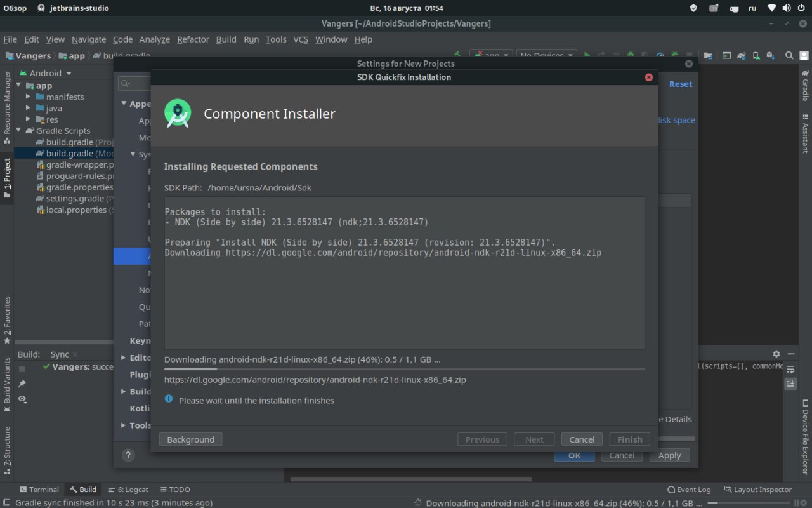This screenshot has height=508, width=812.
Task: Click Apply button in Settings dialog
Action: (x=669, y=455)
